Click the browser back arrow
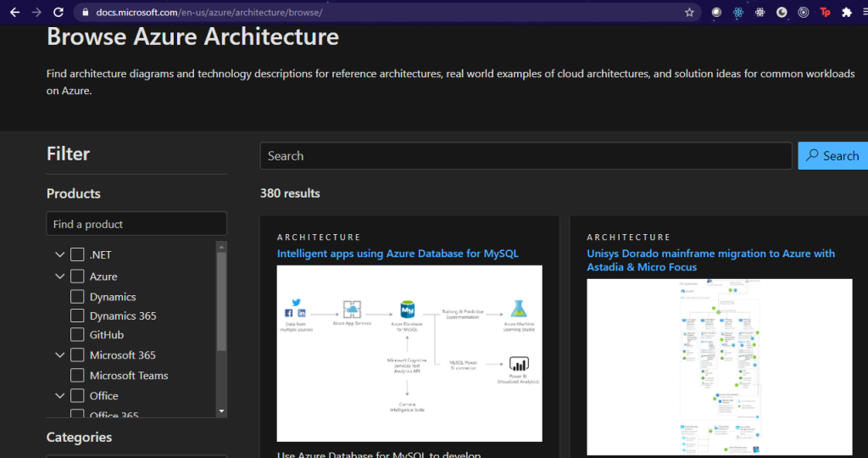The image size is (868, 458). click(14, 13)
